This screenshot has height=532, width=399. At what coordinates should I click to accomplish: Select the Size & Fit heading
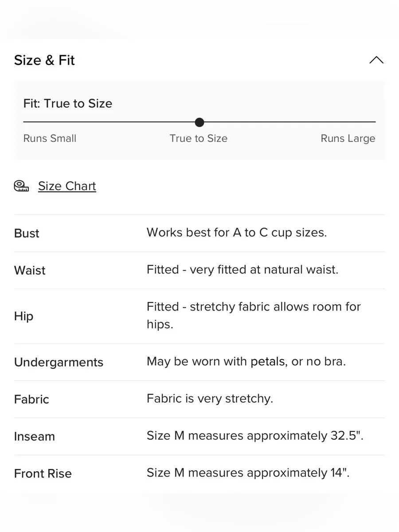[x=44, y=60]
